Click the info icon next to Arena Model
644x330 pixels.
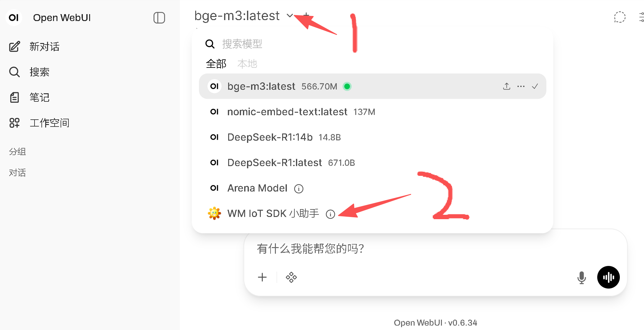[x=298, y=189]
